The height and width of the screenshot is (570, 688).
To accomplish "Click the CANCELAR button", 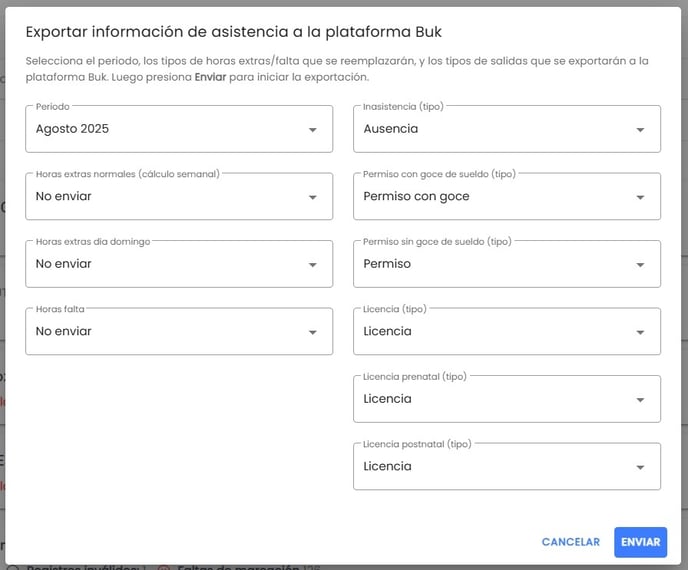I will (570, 542).
